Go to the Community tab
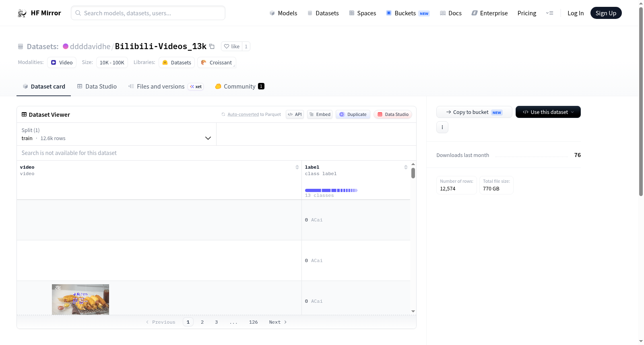This screenshot has width=644, height=345. click(240, 87)
